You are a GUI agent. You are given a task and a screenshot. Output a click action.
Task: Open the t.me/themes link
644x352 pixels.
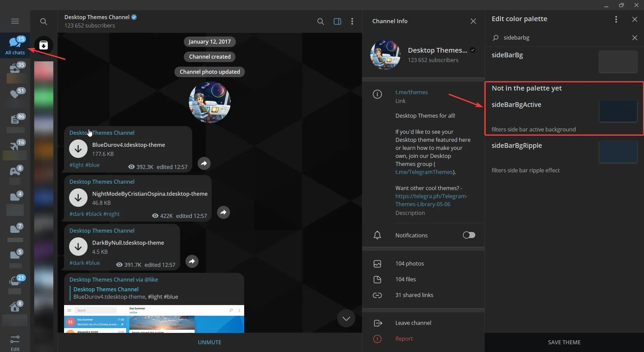(x=412, y=92)
